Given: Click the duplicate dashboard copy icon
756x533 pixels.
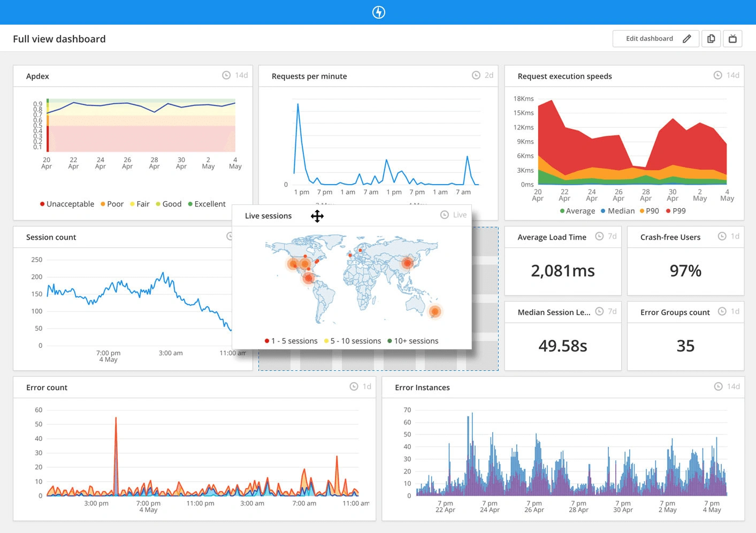Looking at the screenshot, I should tap(711, 39).
